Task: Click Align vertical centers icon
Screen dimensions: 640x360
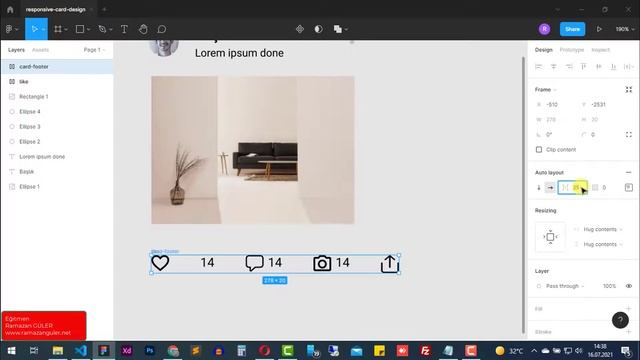Action: click(x=598, y=67)
